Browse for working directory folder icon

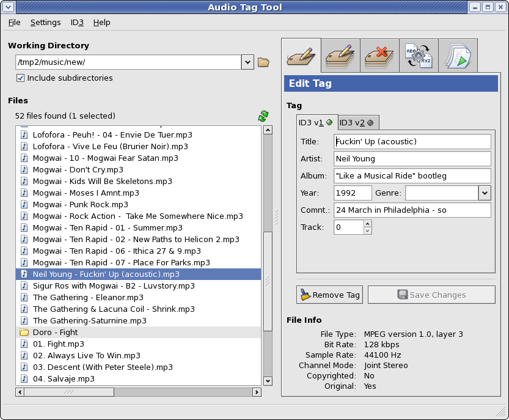coord(263,62)
